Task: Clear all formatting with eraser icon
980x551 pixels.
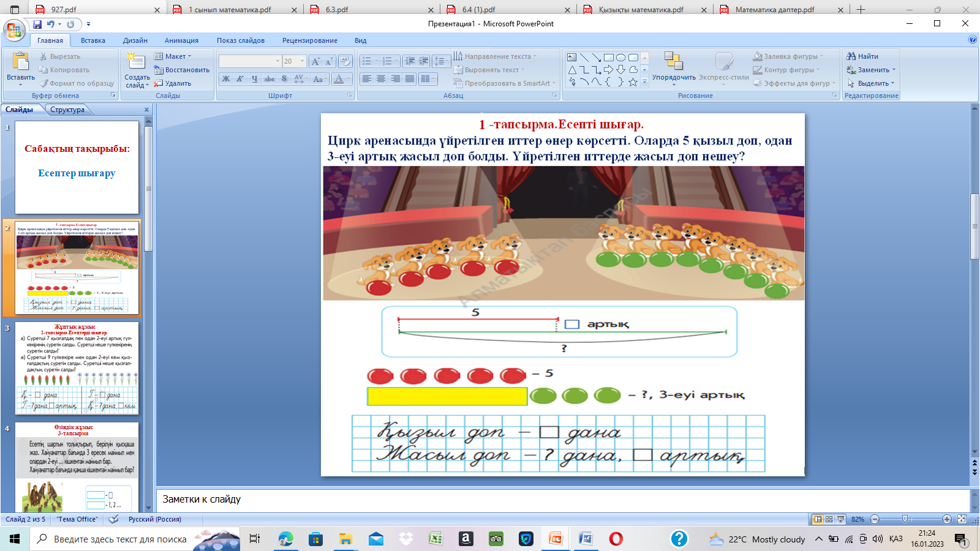Action: pyautogui.click(x=345, y=61)
